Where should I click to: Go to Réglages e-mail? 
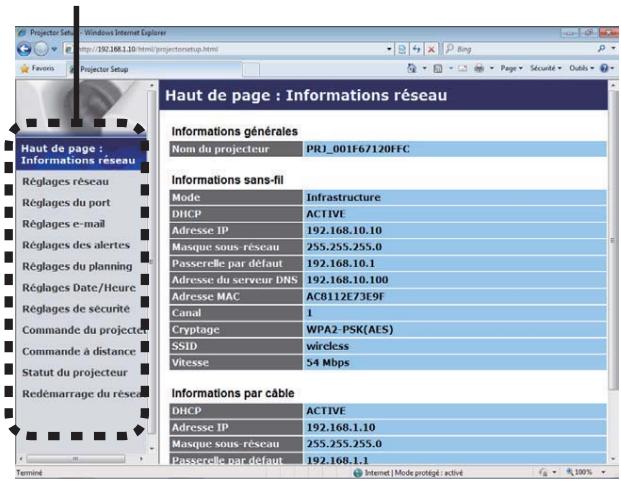(63, 224)
